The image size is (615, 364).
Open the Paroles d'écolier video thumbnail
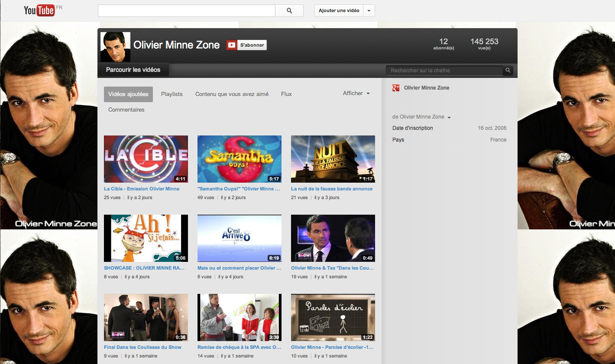click(333, 317)
